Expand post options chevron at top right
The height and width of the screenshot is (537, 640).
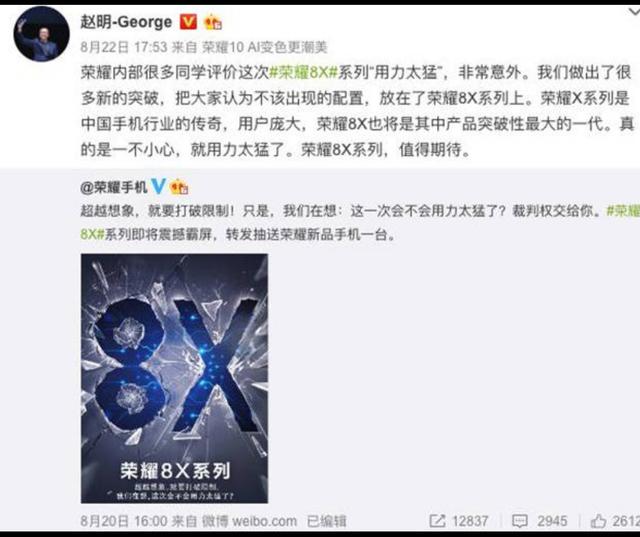634,13
